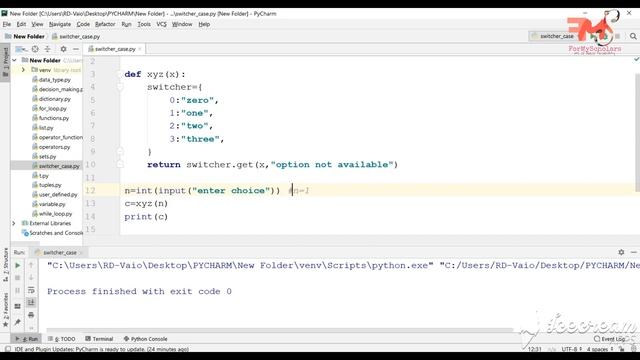Screen dimensions: 640x360
Task: Toggle soft-wrap in Run console
Action: point(31,290)
